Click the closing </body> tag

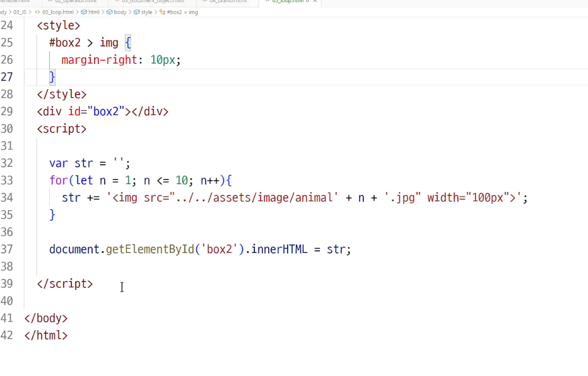[x=46, y=318]
